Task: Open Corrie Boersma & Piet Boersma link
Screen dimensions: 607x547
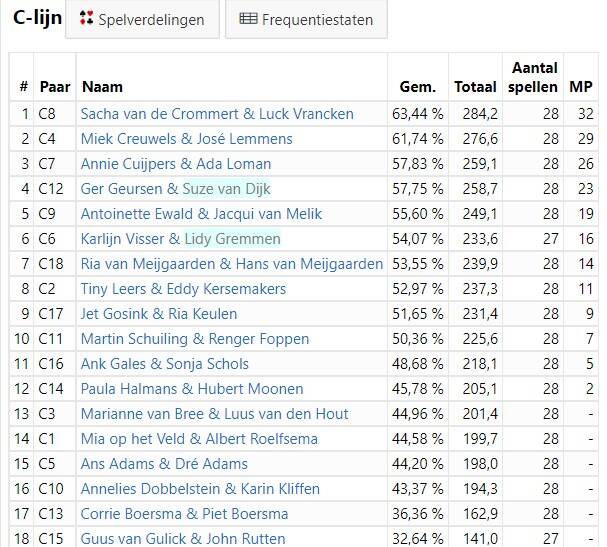Action: tap(184, 514)
